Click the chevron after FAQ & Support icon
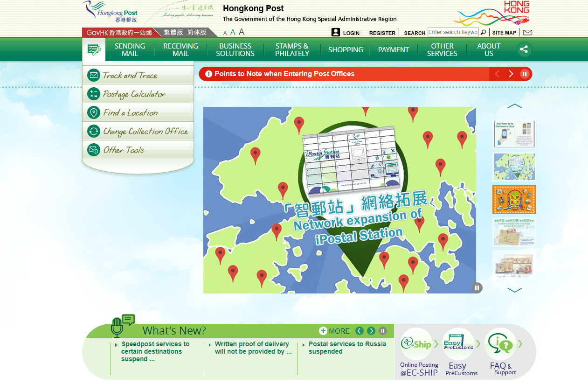588x384 pixels. coord(520,344)
